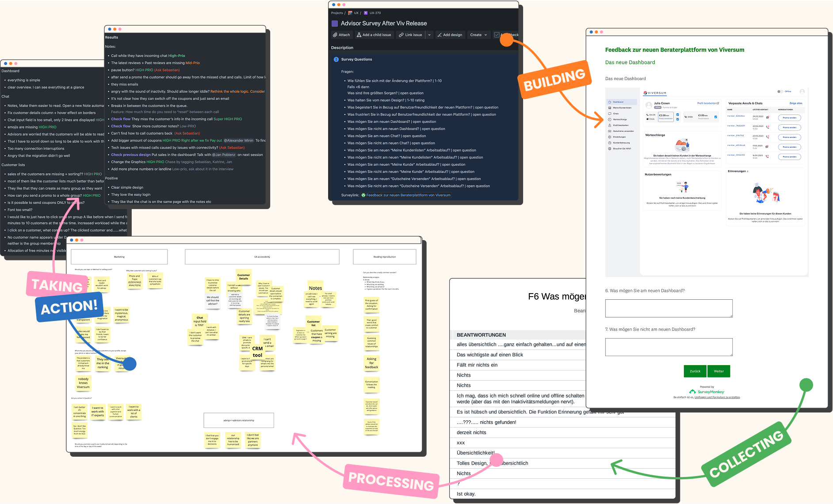This screenshot has width=833, height=504.
Task: Click the Check previous design link in Results
Action: [131, 155]
